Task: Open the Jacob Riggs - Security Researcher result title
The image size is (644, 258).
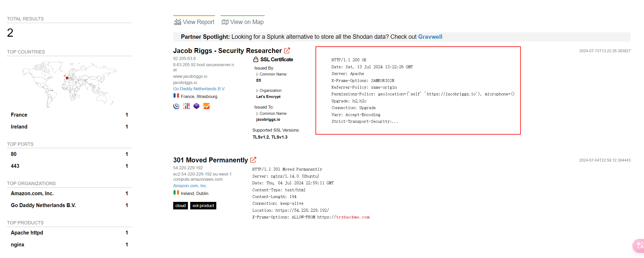Action: tap(227, 51)
